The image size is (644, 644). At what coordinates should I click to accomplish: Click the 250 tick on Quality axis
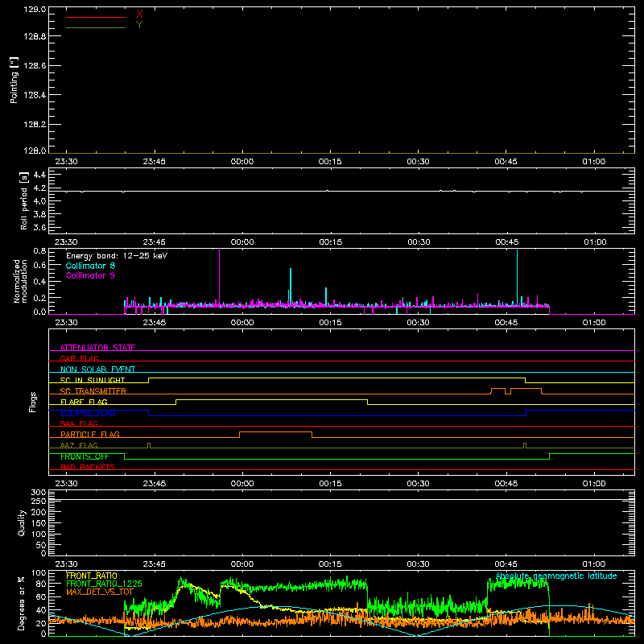[x=38, y=501]
